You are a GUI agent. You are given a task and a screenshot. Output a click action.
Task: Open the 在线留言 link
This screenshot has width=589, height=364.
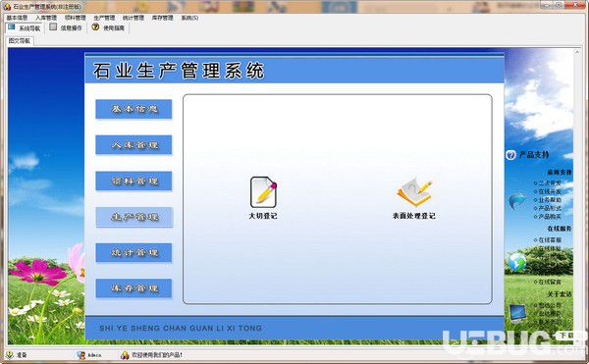point(550,282)
